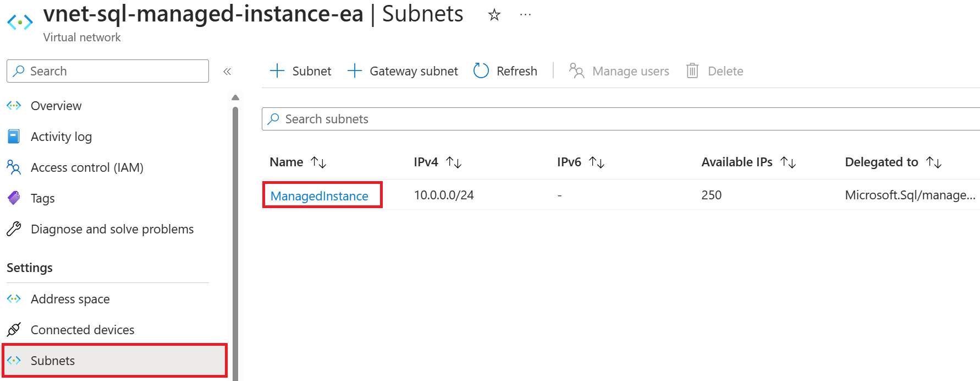
Task: Open Overview in the sidebar
Action: click(x=56, y=106)
